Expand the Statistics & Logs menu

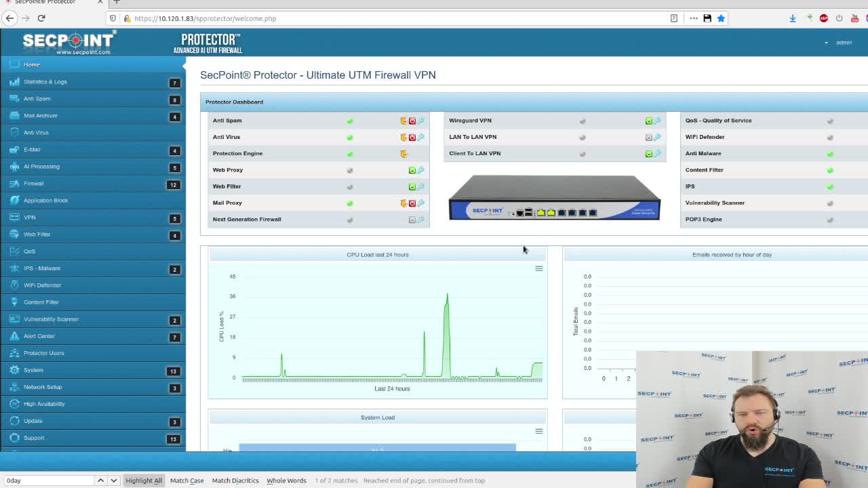(x=93, y=82)
